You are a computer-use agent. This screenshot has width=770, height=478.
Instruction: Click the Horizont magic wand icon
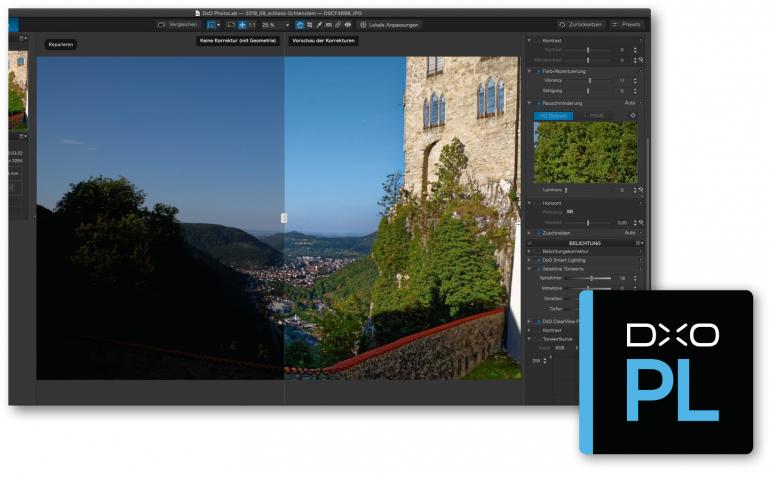[641, 223]
